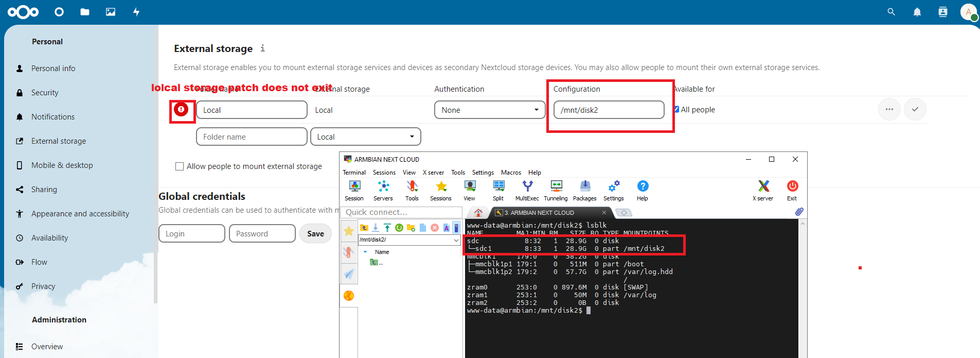Viewport: 980px width, 358px height.
Task: Open the MobaXterm Packages icon
Action: [584, 190]
